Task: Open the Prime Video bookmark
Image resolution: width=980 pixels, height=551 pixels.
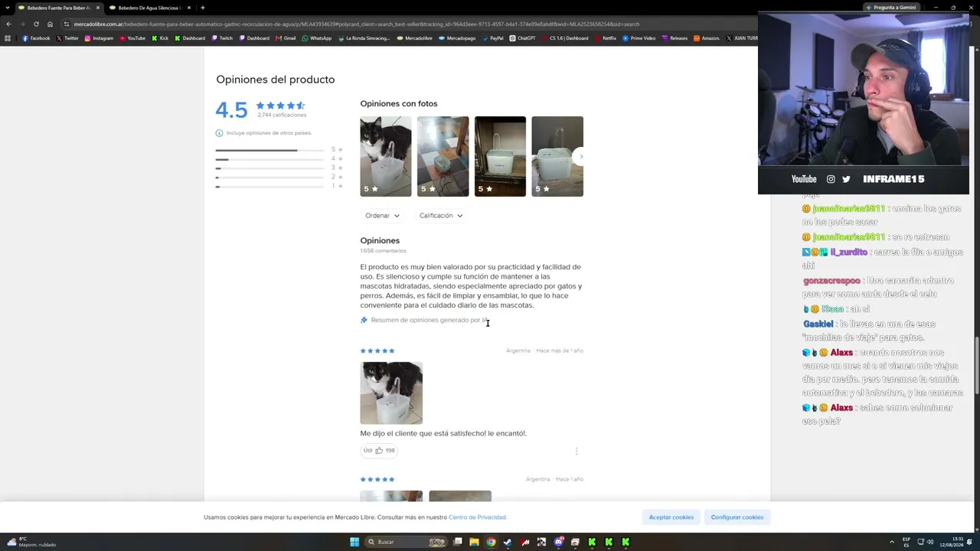Action: pyautogui.click(x=639, y=38)
